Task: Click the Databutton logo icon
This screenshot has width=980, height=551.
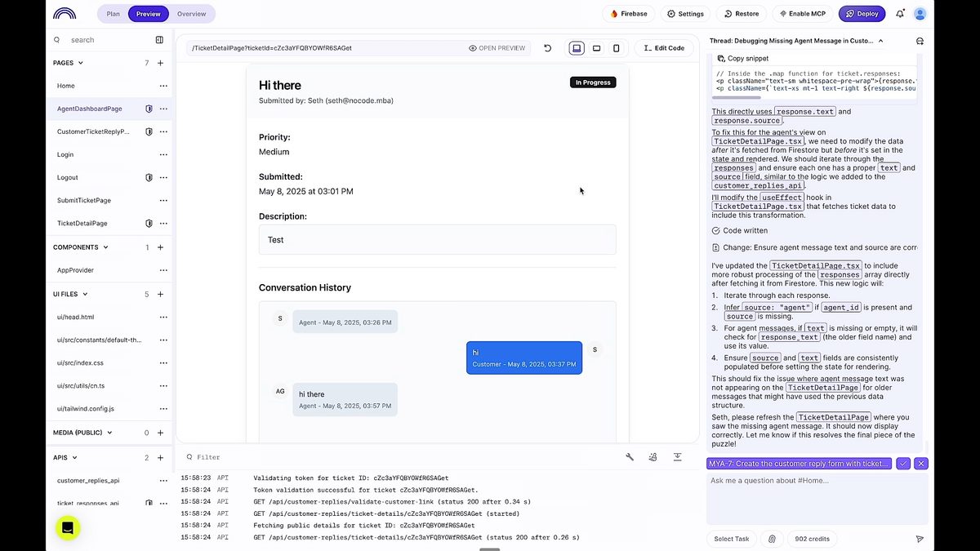Action: click(65, 14)
